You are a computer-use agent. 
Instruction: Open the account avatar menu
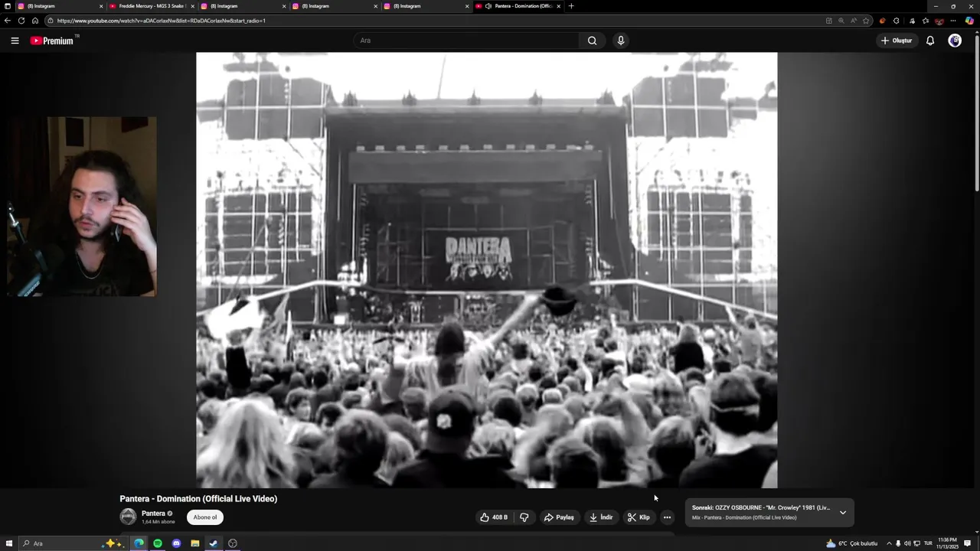[x=955, y=41]
